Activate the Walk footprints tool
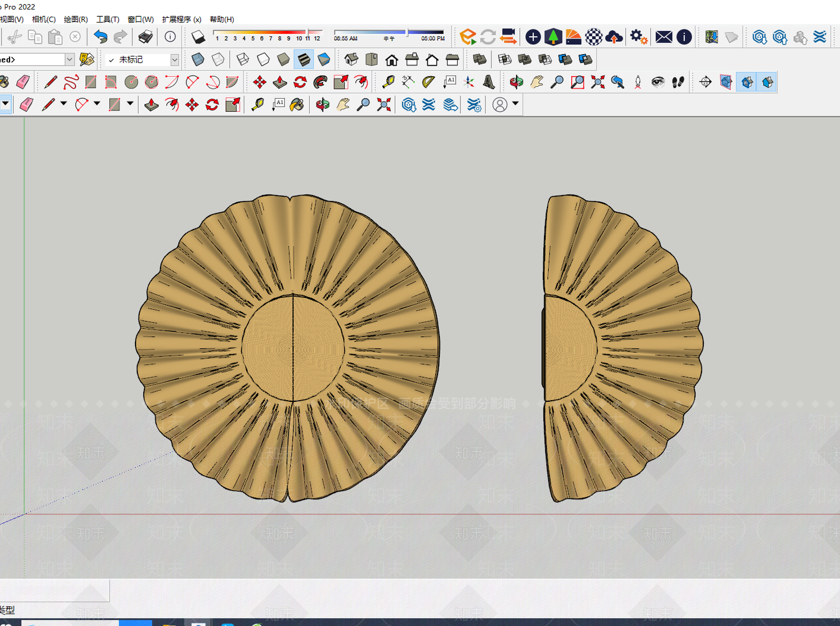Image resolution: width=840 pixels, height=626 pixels. [x=678, y=82]
